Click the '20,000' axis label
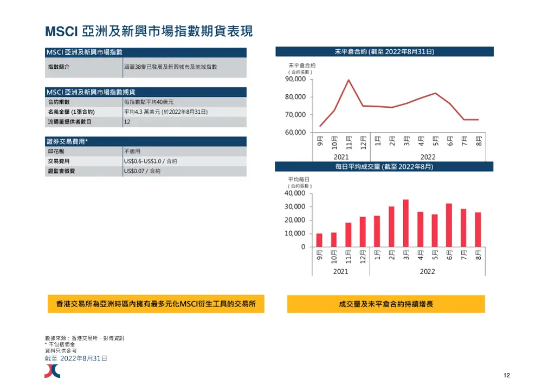This screenshot has height=392, width=555. tap(295, 220)
